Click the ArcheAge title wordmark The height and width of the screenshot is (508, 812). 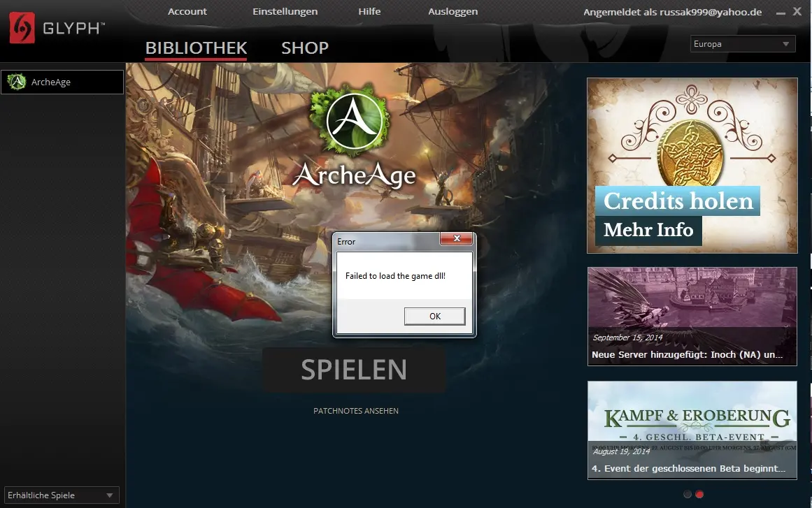[354, 175]
